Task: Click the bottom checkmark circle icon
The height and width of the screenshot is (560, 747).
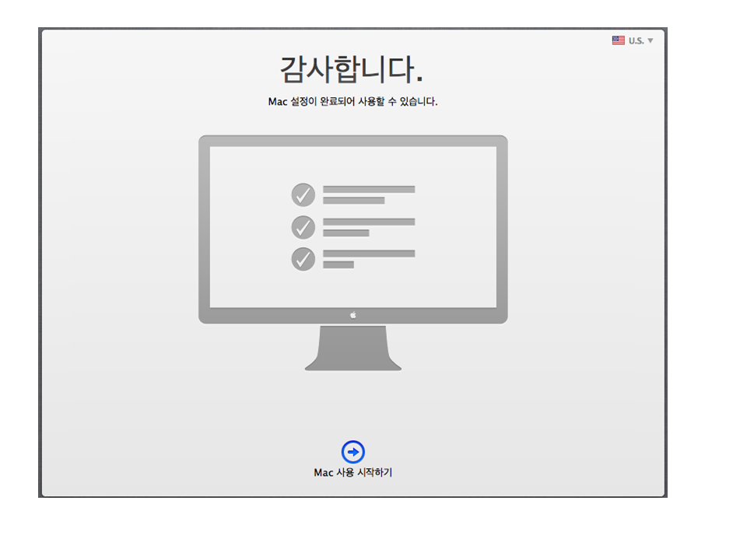Action: 303,259
